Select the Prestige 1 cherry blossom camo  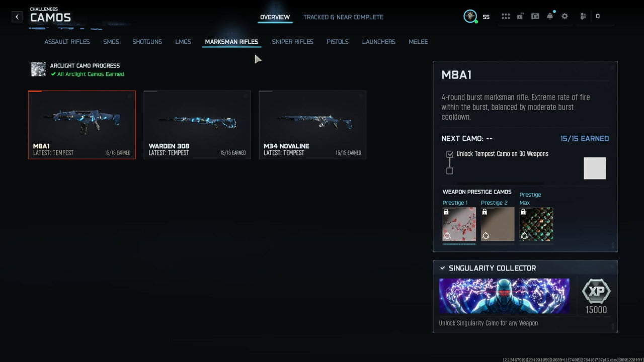[459, 224]
